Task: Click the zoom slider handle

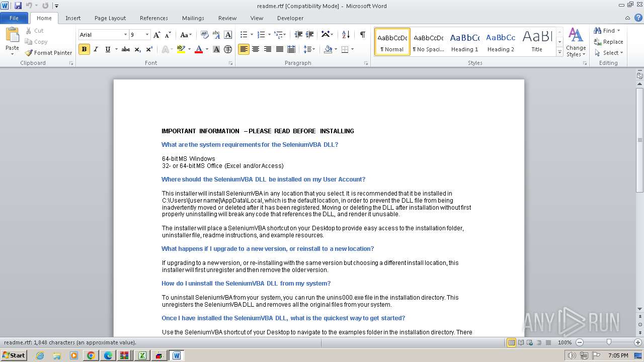Action: 609,342
